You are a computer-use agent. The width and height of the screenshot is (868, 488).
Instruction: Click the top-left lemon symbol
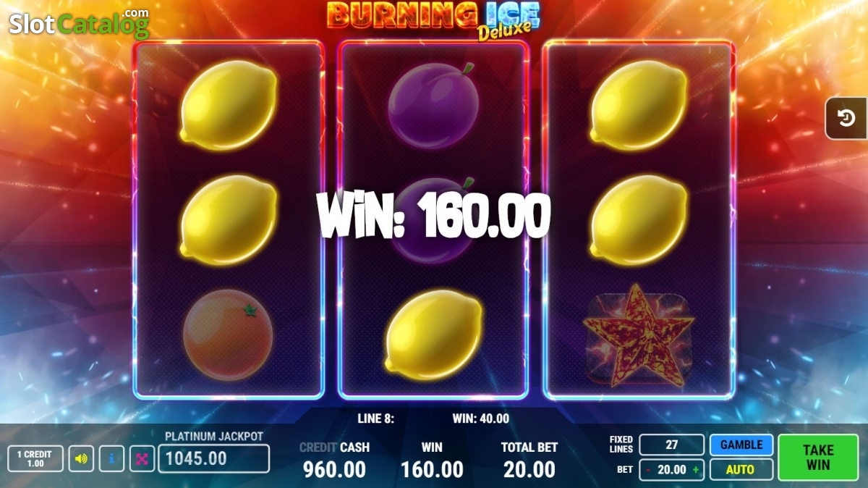(228, 105)
